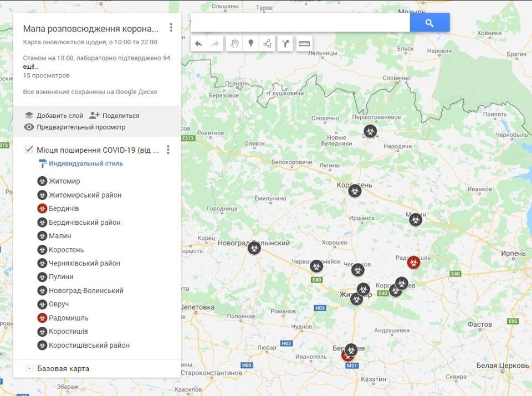Click red biohazard icon beside Радомишль in list
532x396 pixels.
(42, 318)
